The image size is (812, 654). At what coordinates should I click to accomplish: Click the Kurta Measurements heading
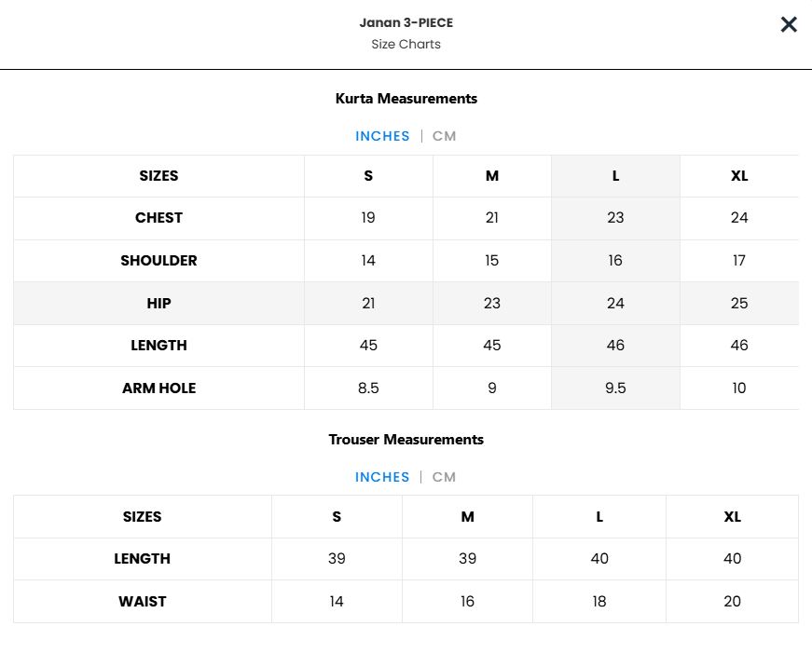click(406, 99)
